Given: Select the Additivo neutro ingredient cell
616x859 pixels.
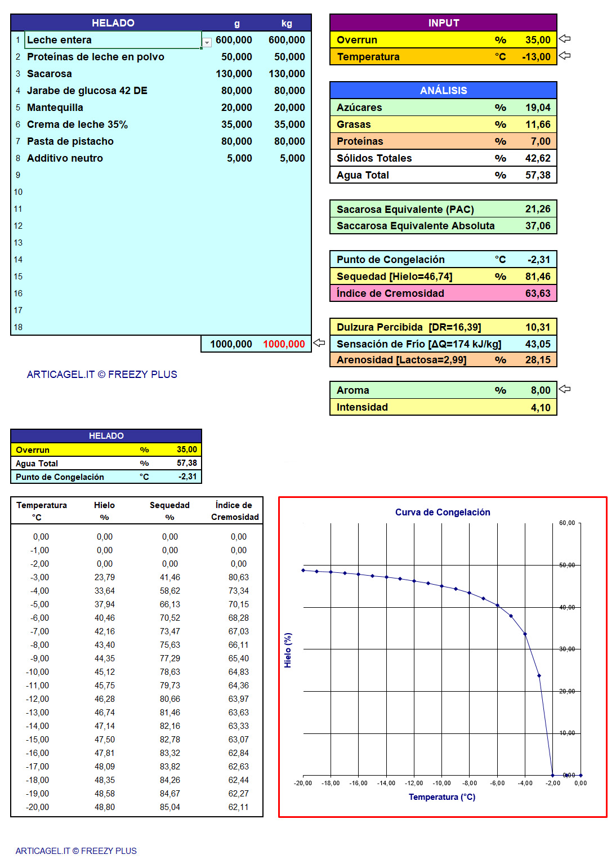Looking at the screenshot, I should pyautogui.click(x=65, y=158).
